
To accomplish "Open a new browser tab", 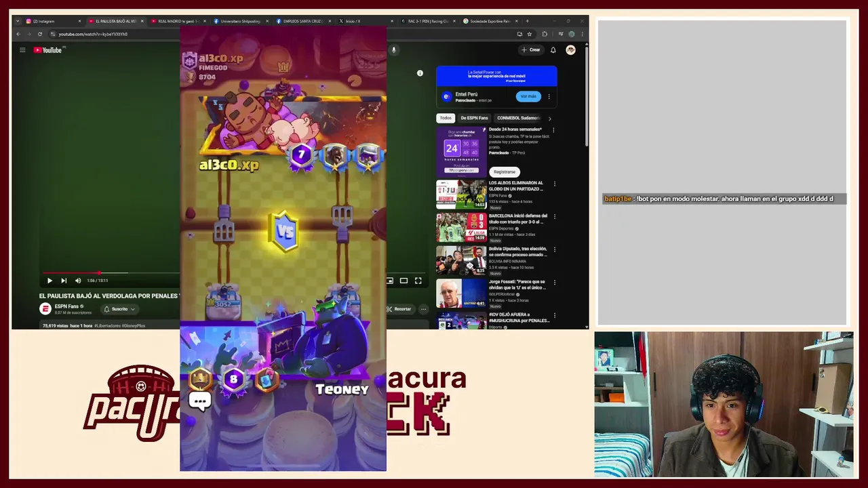I will pyautogui.click(x=527, y=21).
